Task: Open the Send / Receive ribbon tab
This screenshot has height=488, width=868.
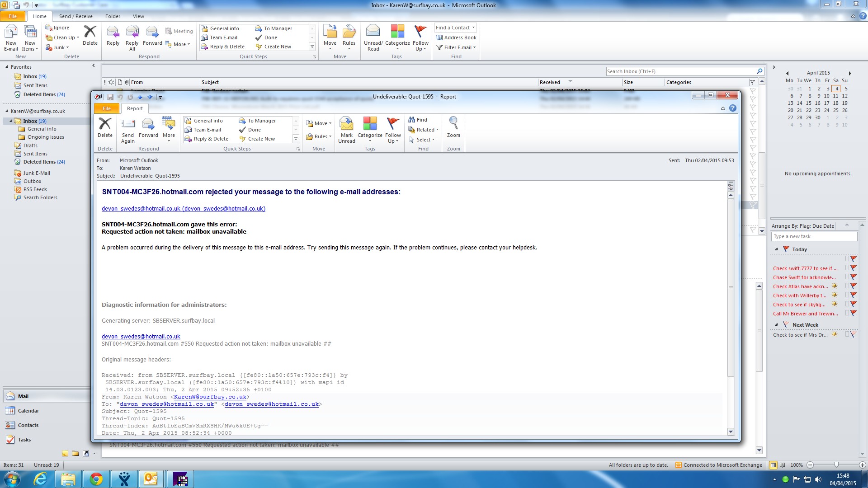Action: coord(75,16)
